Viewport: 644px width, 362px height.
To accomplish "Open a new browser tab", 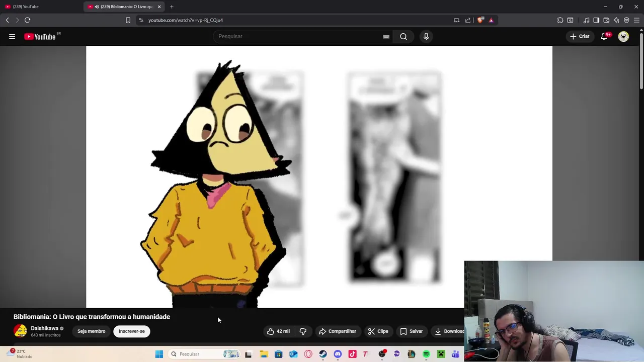I will click(x=172, y=7).
